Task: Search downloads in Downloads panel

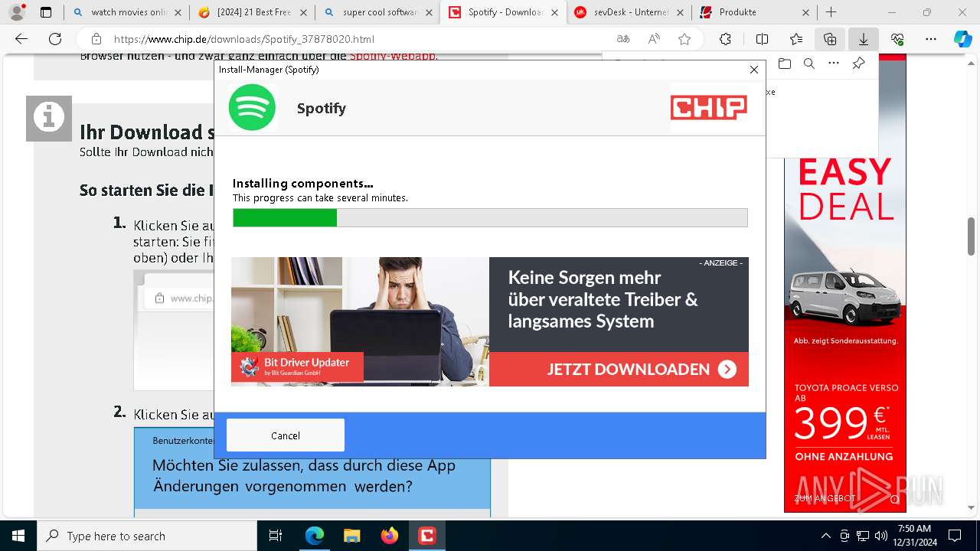Action: click(808, 64)
